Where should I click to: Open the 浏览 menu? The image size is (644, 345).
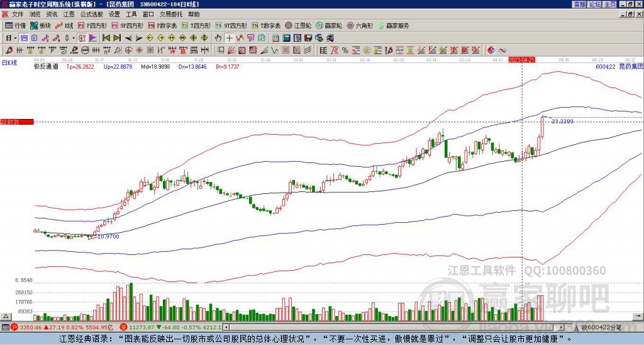coord(35,14)
